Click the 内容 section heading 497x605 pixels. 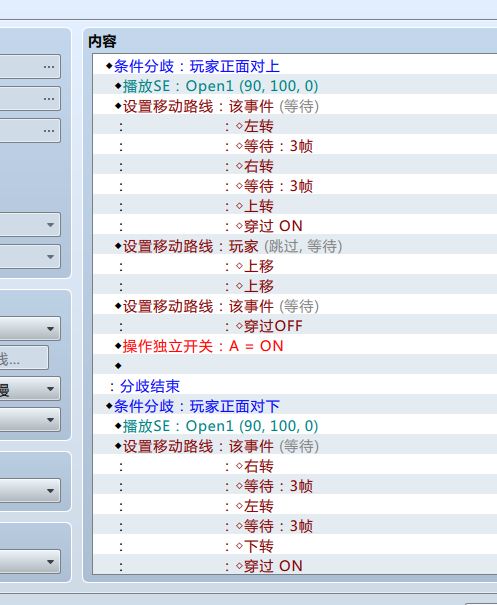click(x=102, y=41)
